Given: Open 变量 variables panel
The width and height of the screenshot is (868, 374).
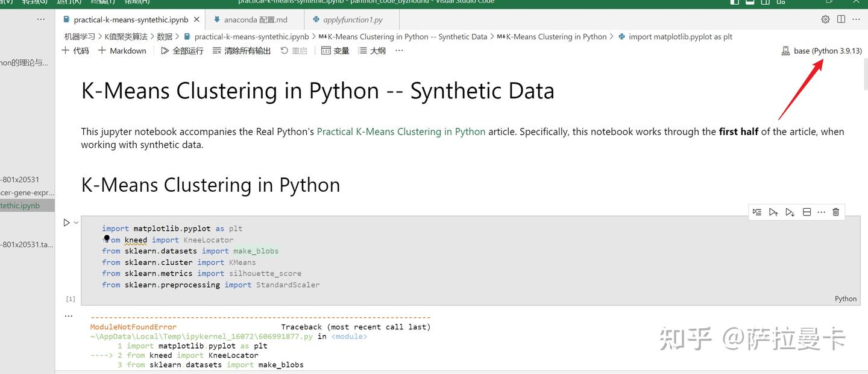Looking at the screenshot, I should 335,51.
